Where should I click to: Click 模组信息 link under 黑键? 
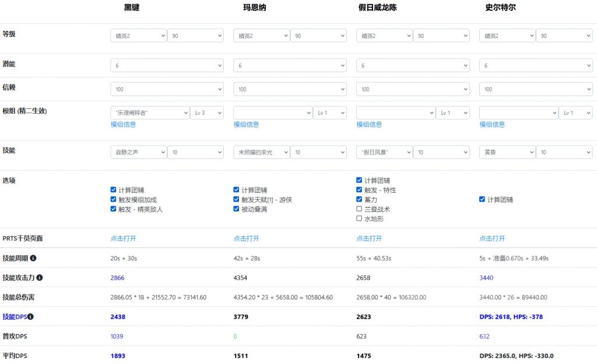pos(123,125)
